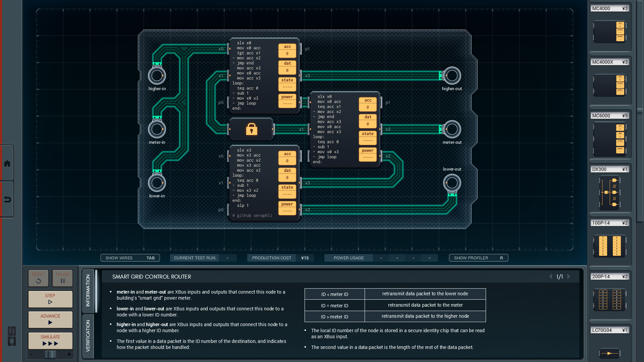Click the home icon on left sidebar

7,164
